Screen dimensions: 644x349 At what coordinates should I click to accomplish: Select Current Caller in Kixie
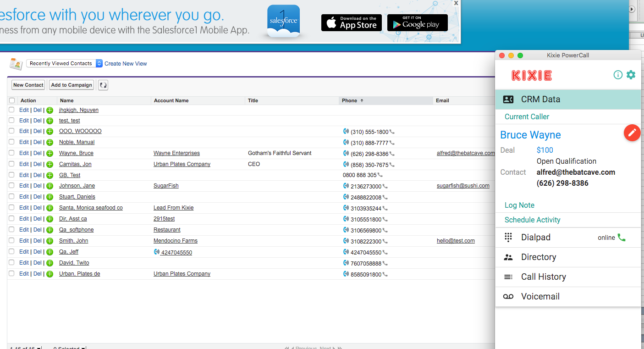click(x=527, y=116)
